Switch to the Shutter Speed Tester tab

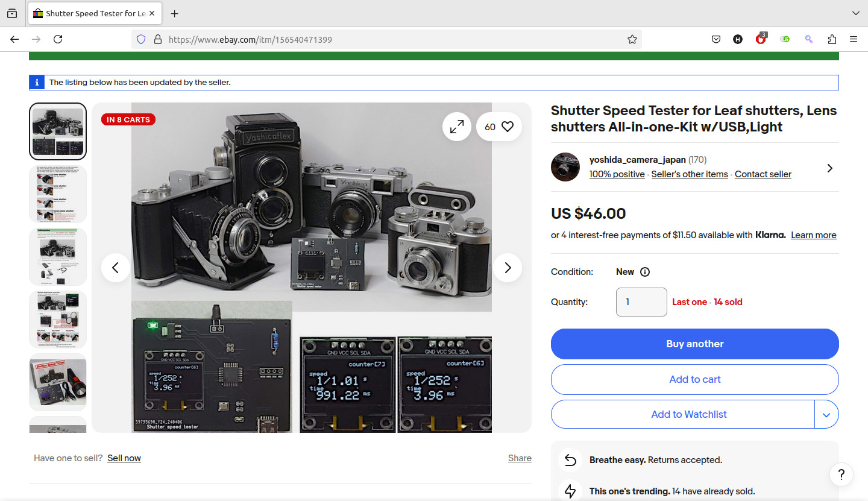pyautogui.click(x=90, y=13)
